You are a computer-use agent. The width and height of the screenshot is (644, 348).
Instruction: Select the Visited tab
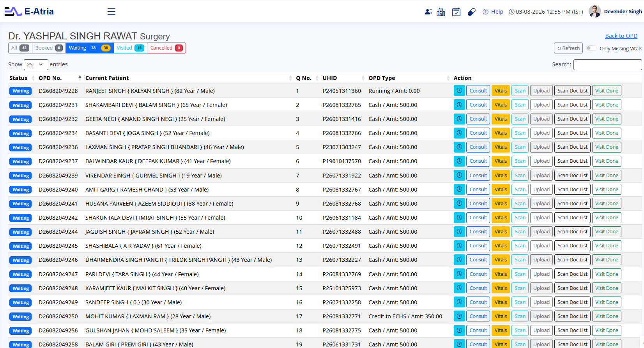[130, 48]
